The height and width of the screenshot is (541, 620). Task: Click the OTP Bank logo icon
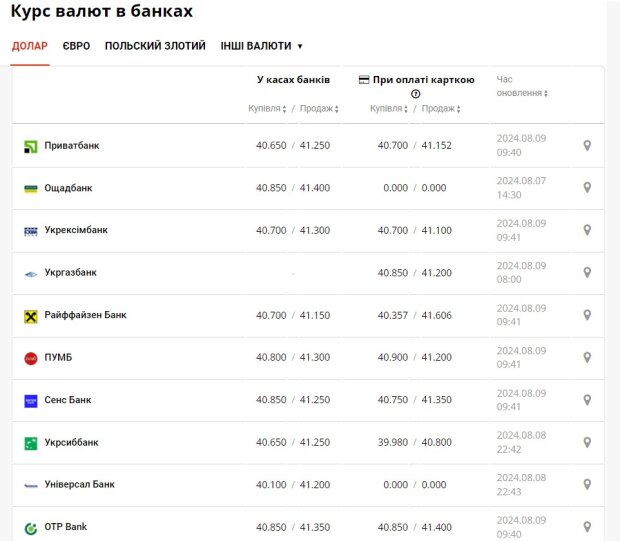[30, 527]
